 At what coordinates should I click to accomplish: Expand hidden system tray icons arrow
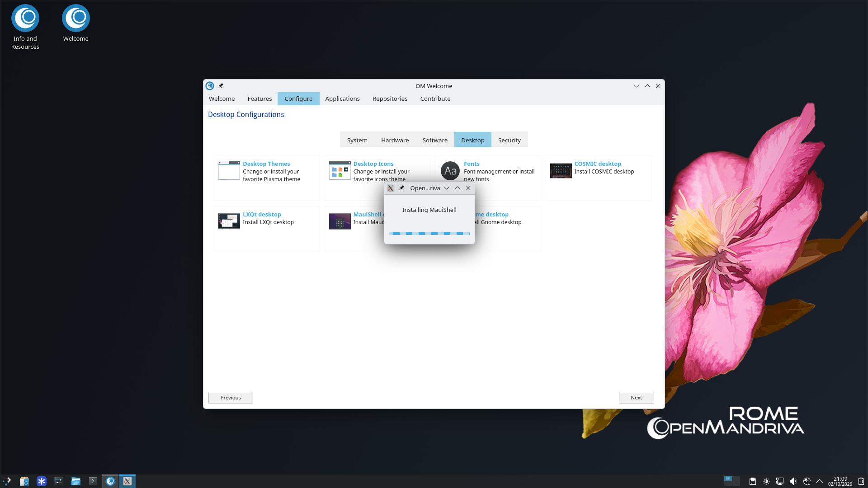pos(819,481)
